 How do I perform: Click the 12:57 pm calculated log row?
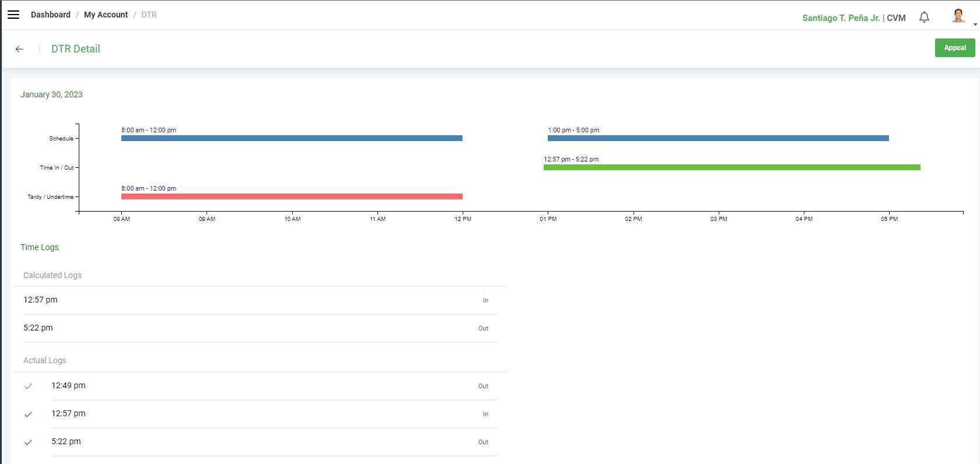pos(256,300)
